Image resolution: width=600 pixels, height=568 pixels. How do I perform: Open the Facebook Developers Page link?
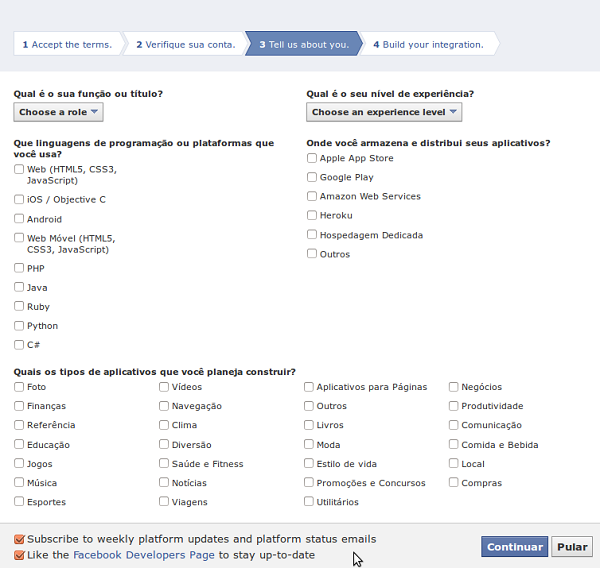click(144, 555)
